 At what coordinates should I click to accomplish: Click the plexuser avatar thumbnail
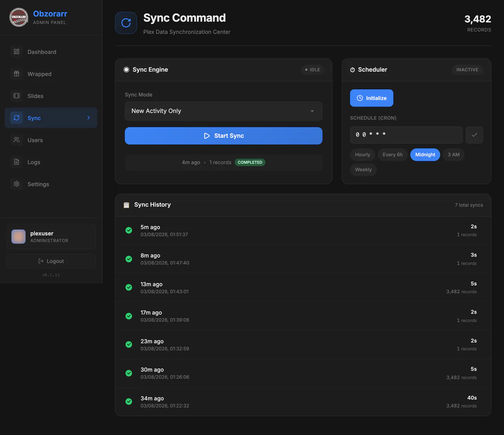tap(19, 237)
